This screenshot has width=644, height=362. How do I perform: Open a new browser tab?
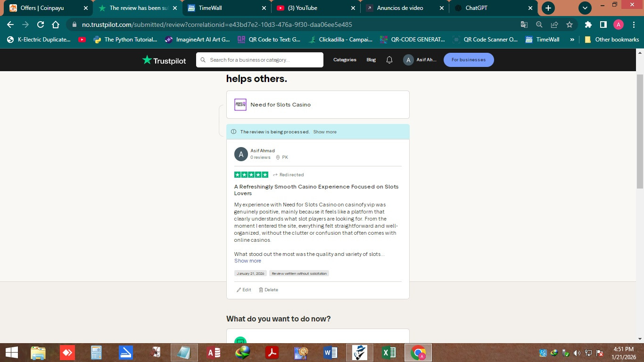[548, 8]
